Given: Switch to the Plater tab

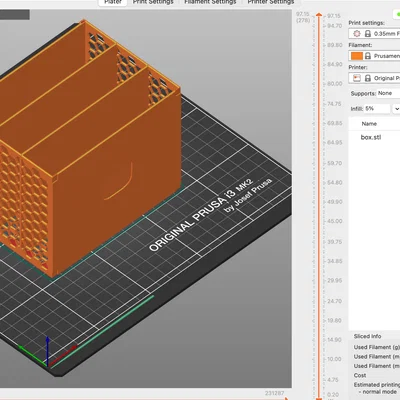Looking at the screenshot, I should (113, 2).
